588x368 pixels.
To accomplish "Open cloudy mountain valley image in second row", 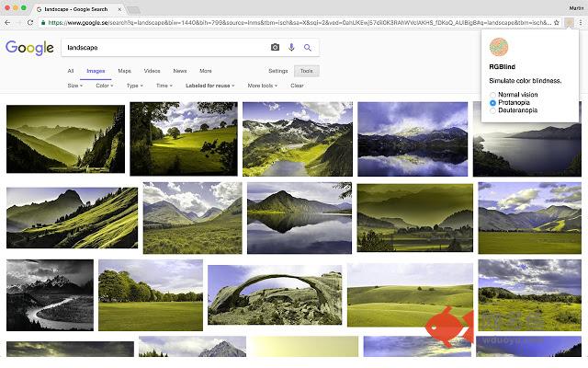I will point(193,218).
